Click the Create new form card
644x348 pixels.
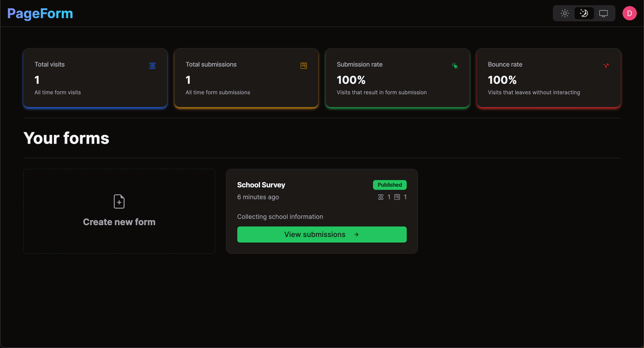click(119, 211)
